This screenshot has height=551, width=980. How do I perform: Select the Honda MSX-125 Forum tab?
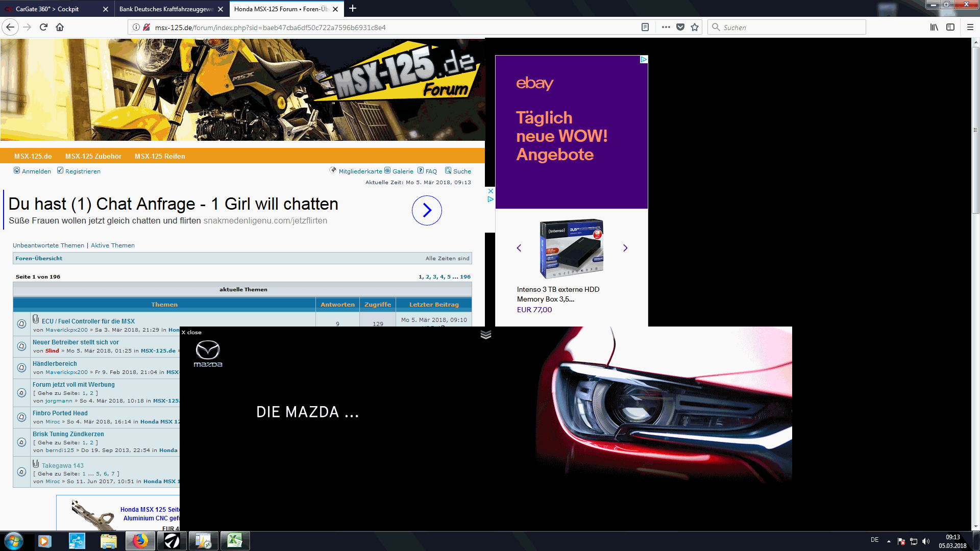(286, 9)
